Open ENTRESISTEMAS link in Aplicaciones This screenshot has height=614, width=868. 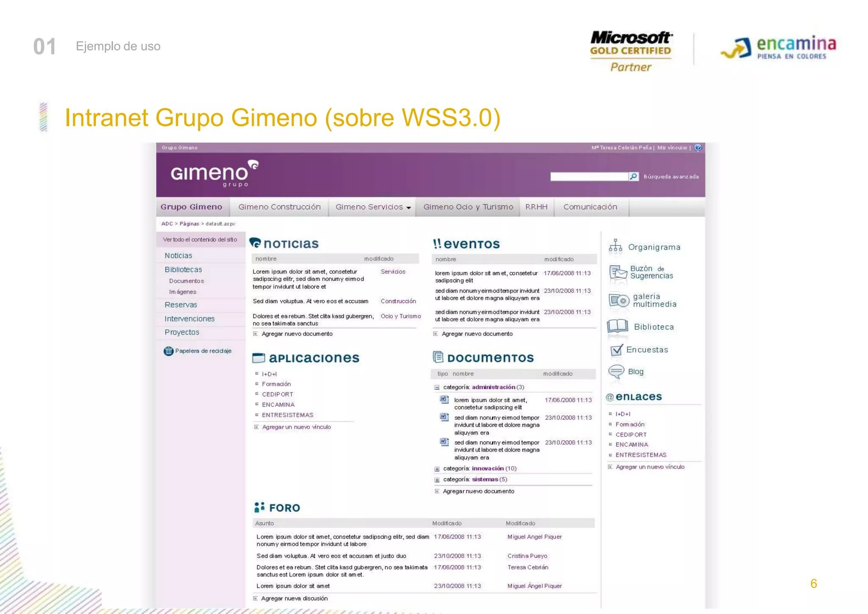pos(287,415)
